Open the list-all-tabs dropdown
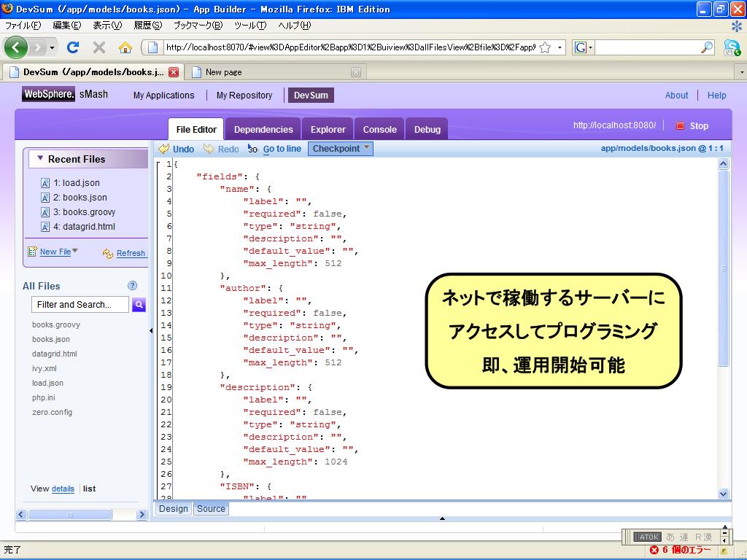Image resolution: width=747 pixels, height=560 pixels. [x=741, y=72]
